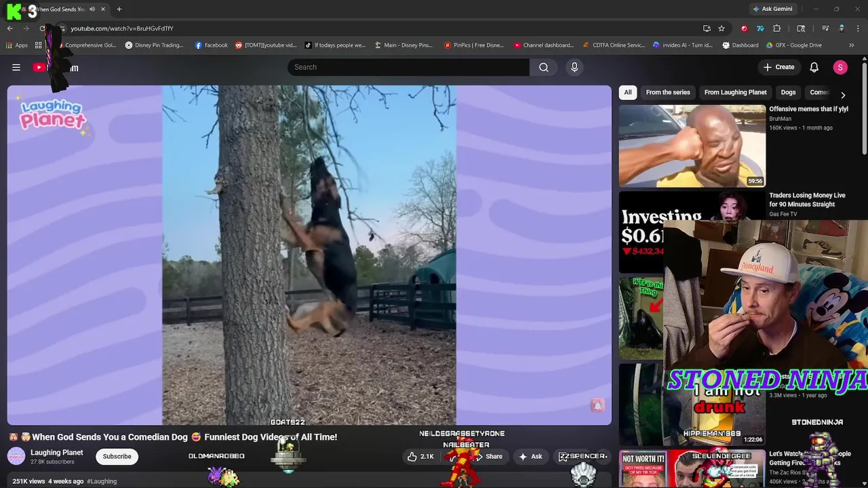The image size is (868, 488).
Task: Open the account avatar menu
Action: pyautogui.click(x=840, y=67)
